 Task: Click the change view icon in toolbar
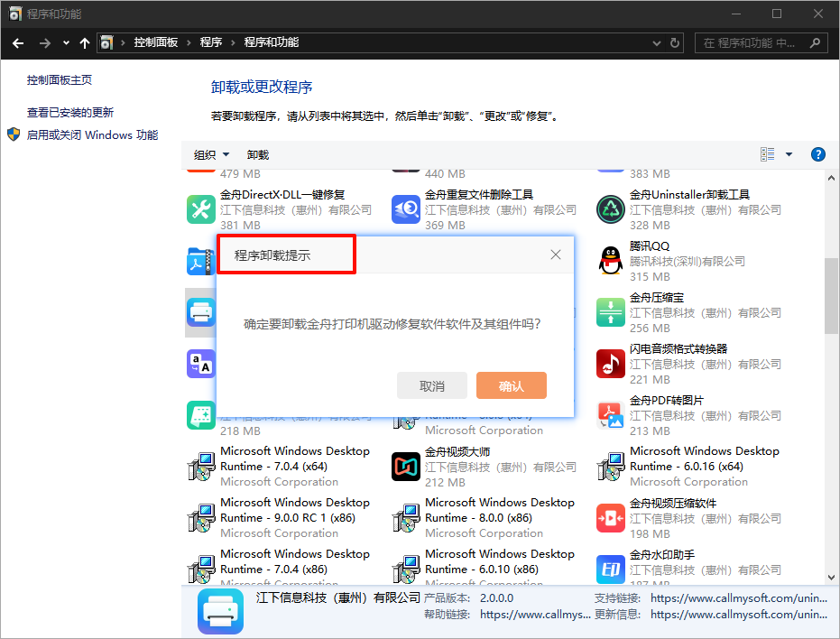coord(767,154)
